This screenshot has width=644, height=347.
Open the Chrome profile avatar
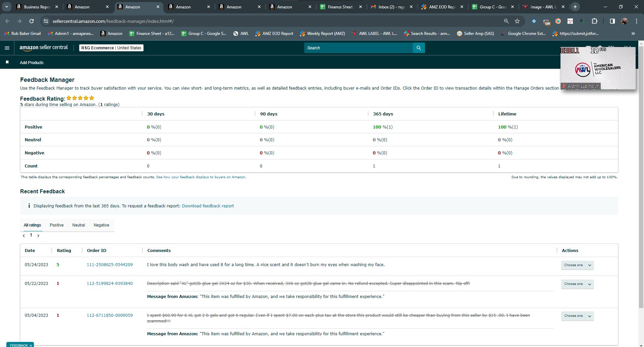point(624,21)
